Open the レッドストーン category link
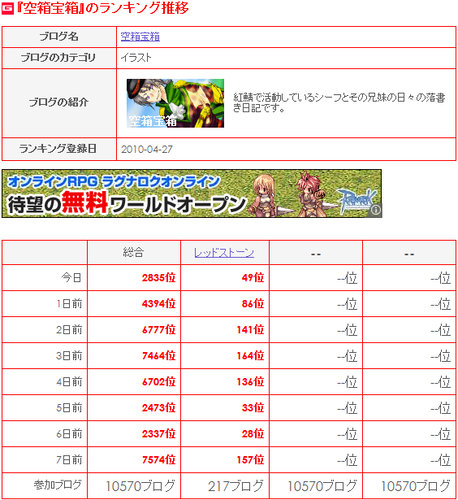The width and height of the screenshot is (458, 500). (x=224, y=253)
